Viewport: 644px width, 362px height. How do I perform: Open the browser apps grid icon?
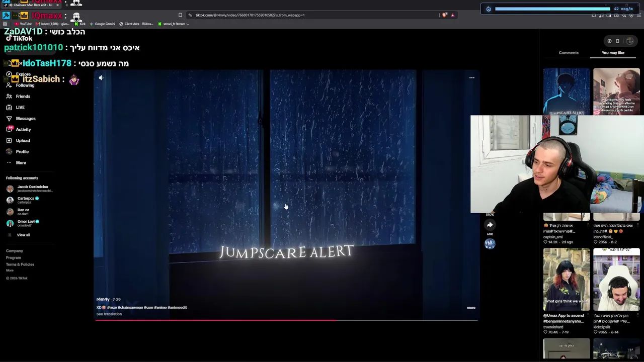[5, 24]
